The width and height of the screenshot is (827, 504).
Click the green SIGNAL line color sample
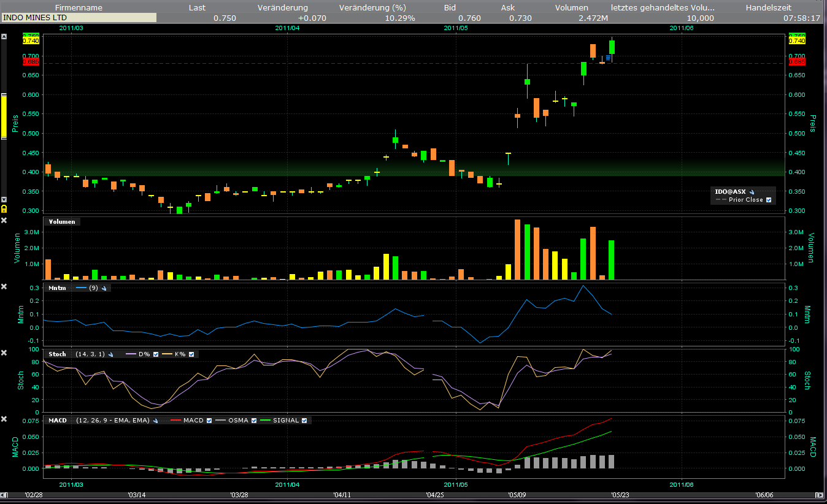click(x=264, y=421)
